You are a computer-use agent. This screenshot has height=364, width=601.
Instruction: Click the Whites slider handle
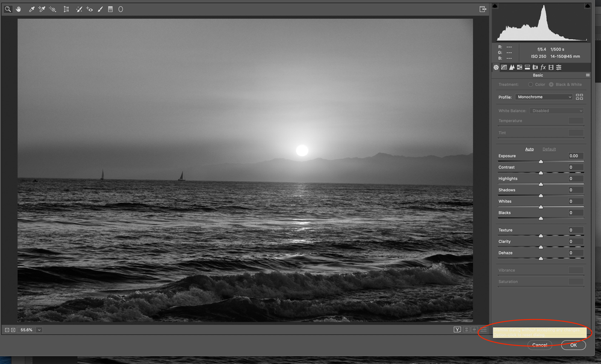pyautogui.click(x=541, y=207)
